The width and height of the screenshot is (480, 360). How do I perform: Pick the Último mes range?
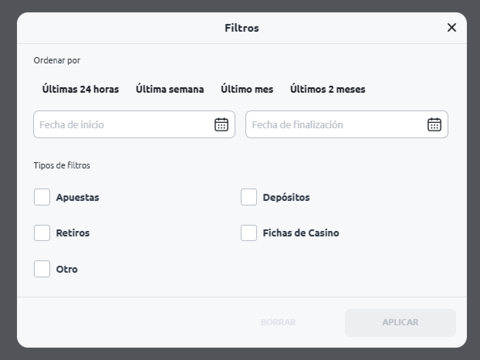247,89
